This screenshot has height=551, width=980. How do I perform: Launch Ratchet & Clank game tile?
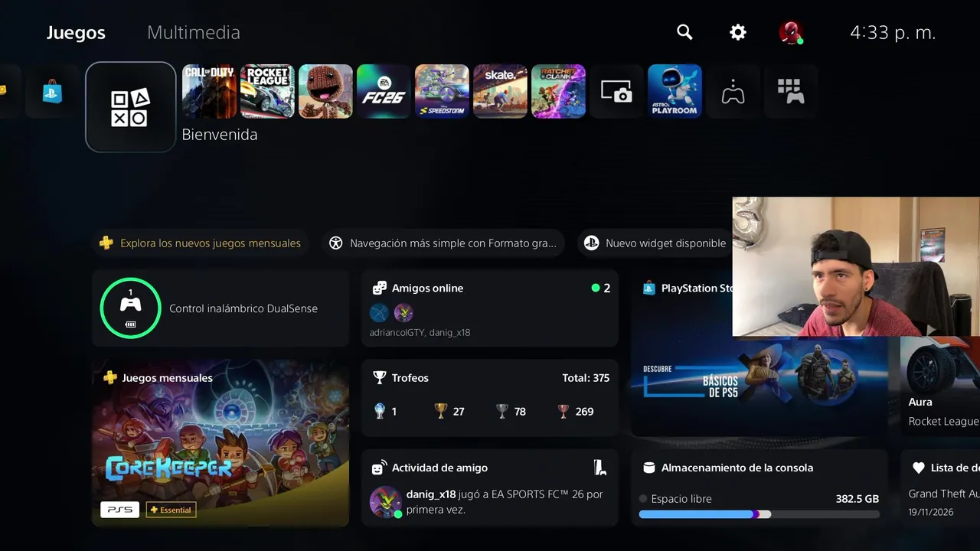coord(558,91)
